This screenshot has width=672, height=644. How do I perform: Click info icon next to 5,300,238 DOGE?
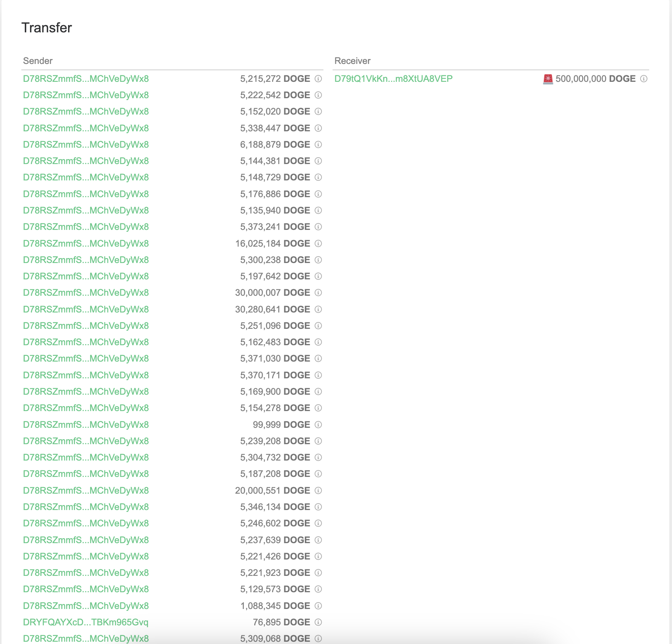point(318,260)
